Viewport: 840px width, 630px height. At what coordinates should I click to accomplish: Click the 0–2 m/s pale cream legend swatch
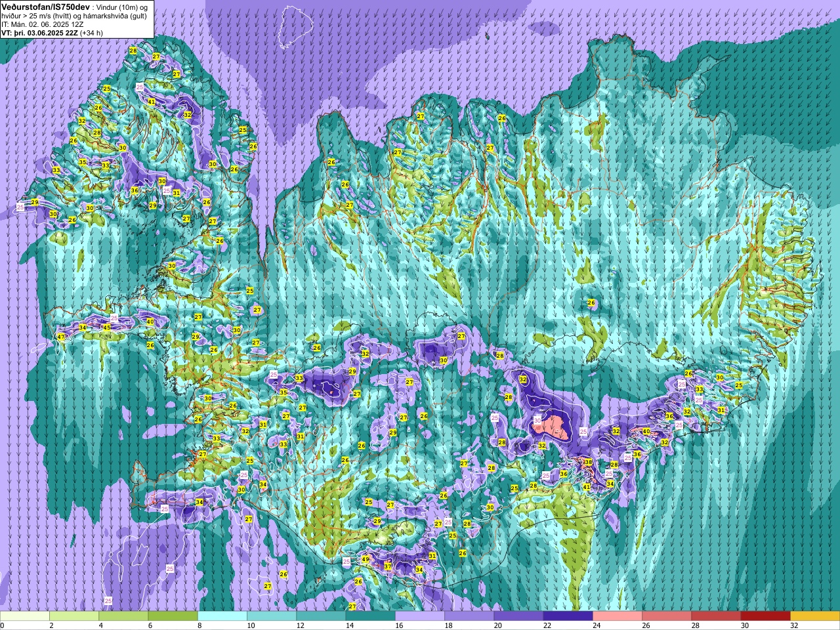pos(25,616)
